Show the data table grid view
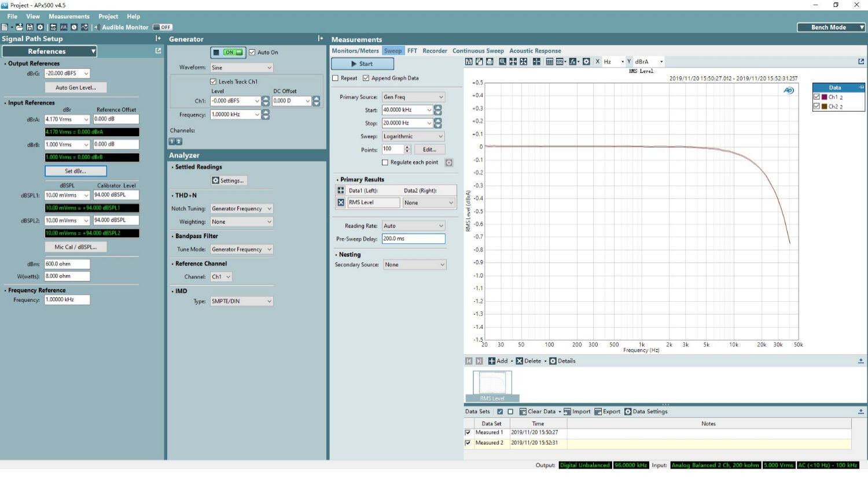This screenshot has height=483, width=868. [x=549, y=61]
